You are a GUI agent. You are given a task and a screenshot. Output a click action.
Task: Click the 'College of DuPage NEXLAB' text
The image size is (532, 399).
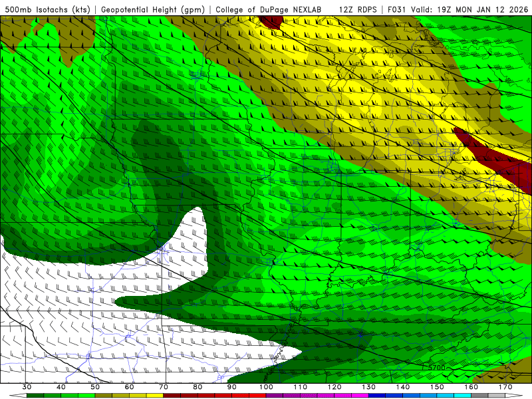point(269,9)
